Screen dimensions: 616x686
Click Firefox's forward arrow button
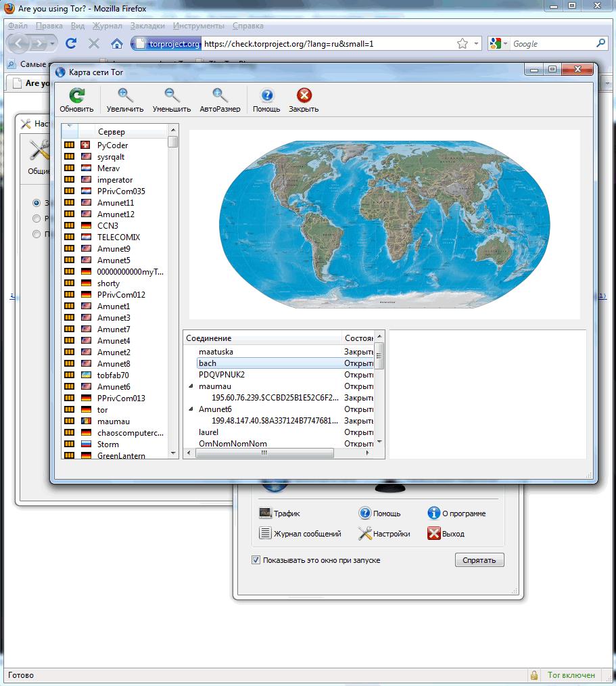39,43
